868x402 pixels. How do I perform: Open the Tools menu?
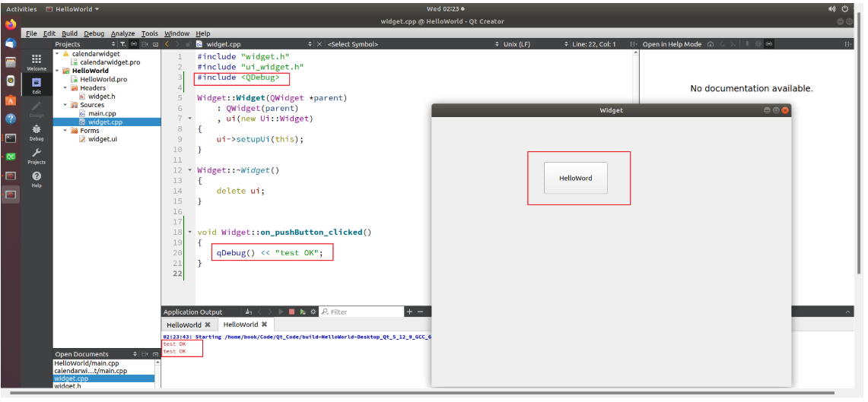pyautogui.click(x=149, y=33)
